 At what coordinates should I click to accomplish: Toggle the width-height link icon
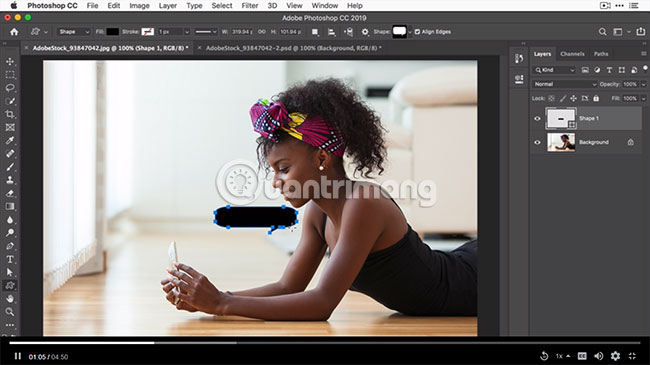click(262, 32)
